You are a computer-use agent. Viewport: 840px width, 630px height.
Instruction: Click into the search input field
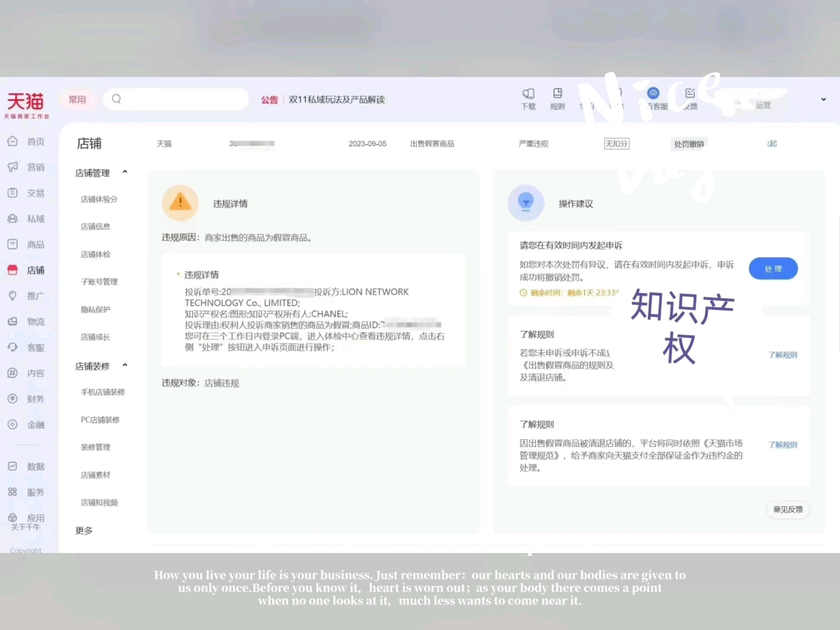(176, 99)
